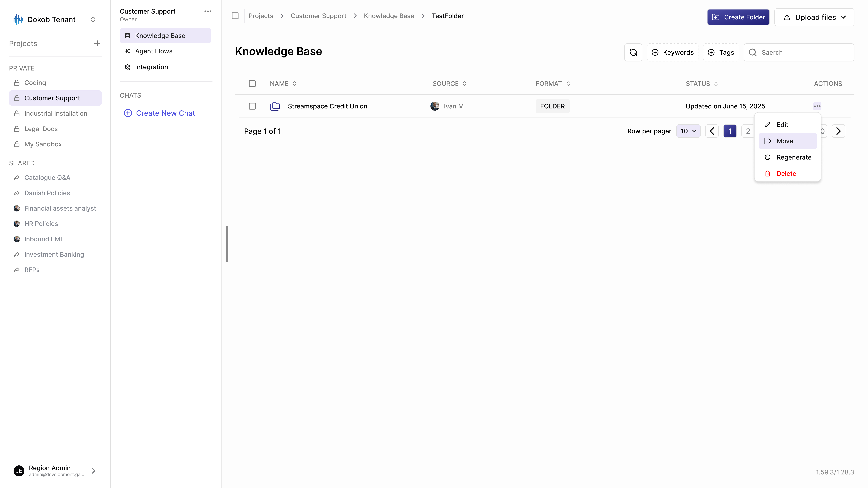868x488 pixels.
Task: Open RFPs shared project
Action: (x=55, y=270)
